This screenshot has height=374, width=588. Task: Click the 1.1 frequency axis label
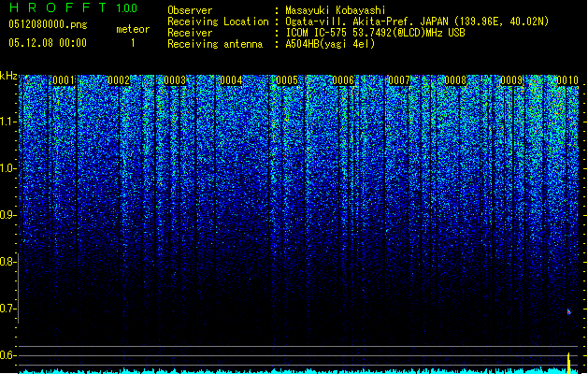point(7,122)
